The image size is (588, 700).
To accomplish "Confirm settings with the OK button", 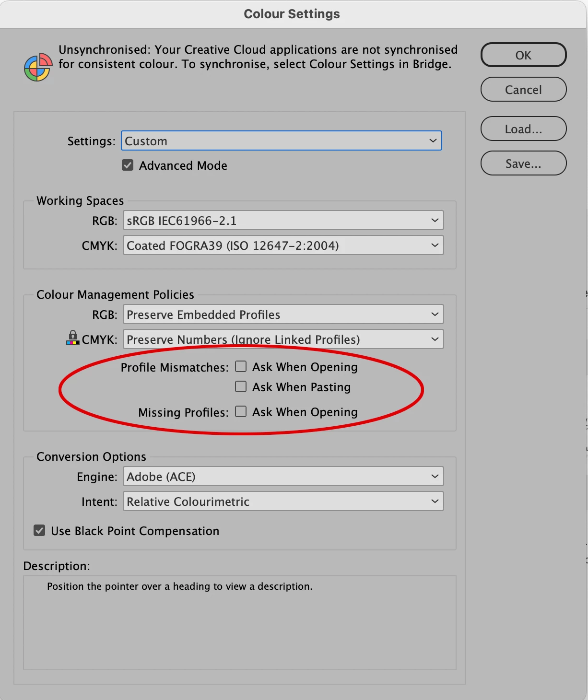I will pyautogui.click(x=524, y=55).
